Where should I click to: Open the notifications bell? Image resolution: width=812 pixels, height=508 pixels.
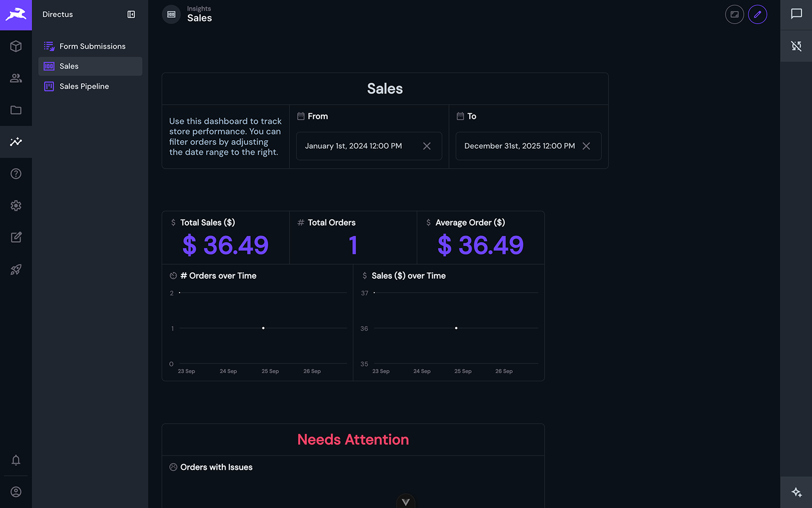(16, 460)
